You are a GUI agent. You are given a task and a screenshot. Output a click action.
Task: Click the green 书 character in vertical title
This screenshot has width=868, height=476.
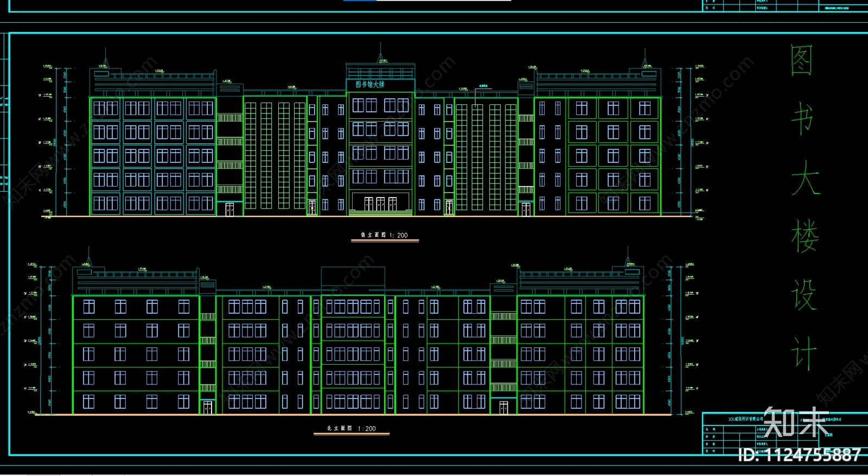coord(803,118)
